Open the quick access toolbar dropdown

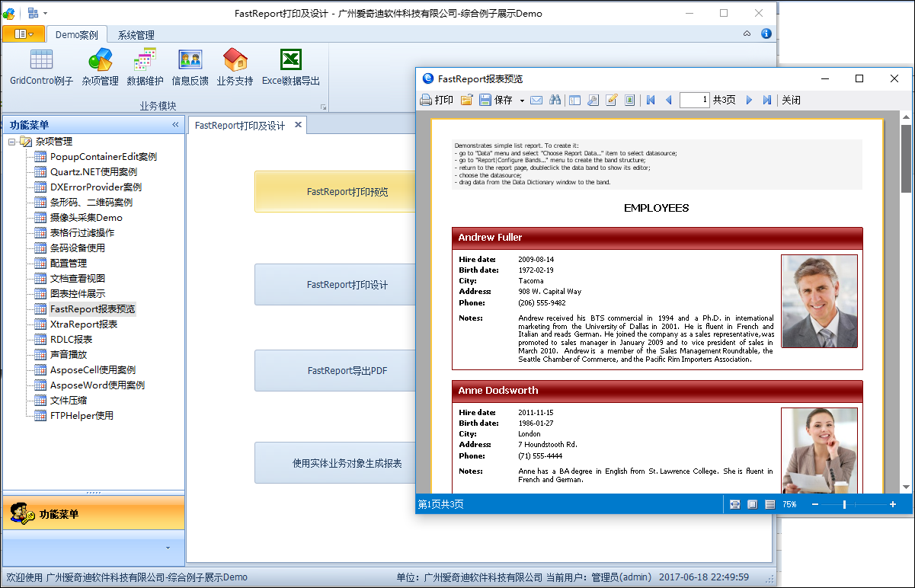pyautogui.click(x=45, y=13)
